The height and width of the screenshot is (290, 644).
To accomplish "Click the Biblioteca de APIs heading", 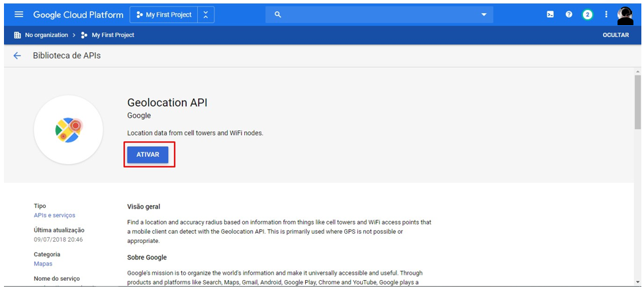I will [x=67, y=56].
